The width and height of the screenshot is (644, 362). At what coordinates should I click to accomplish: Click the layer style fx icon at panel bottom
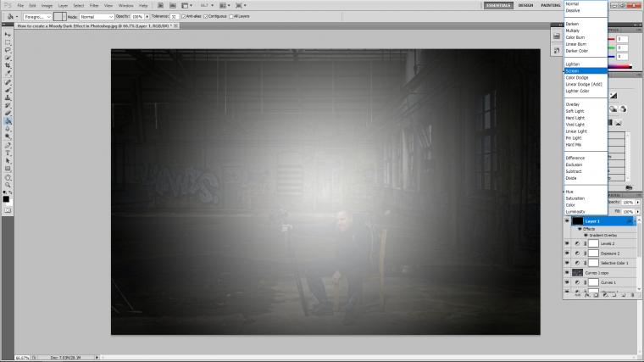coord(587,295)
